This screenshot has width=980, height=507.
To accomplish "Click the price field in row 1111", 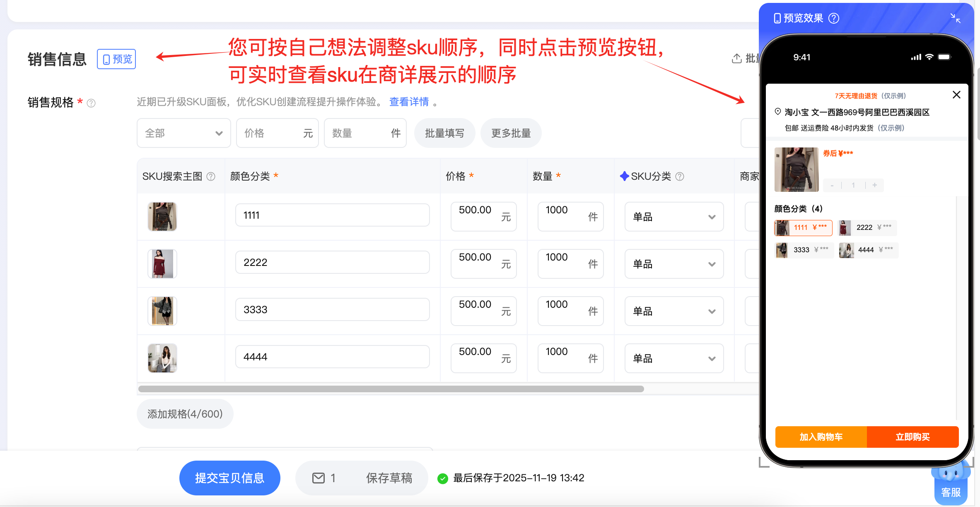I will [483, 216].
